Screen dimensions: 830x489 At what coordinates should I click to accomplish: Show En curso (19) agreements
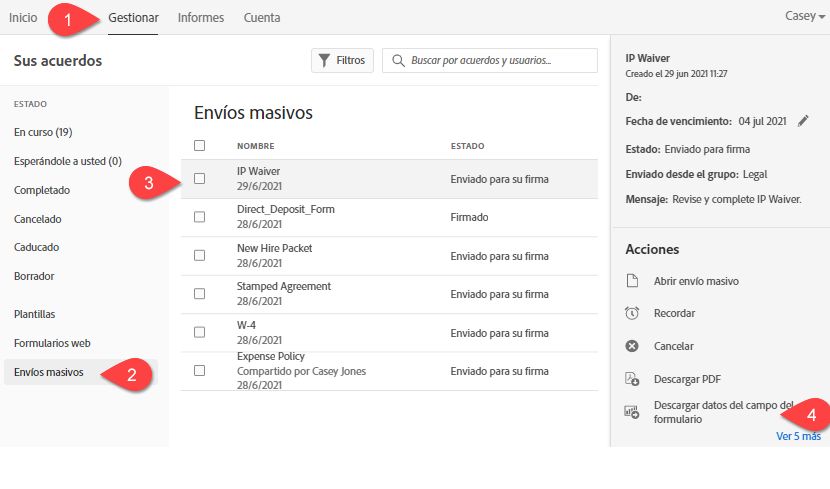tap(43, 132)
